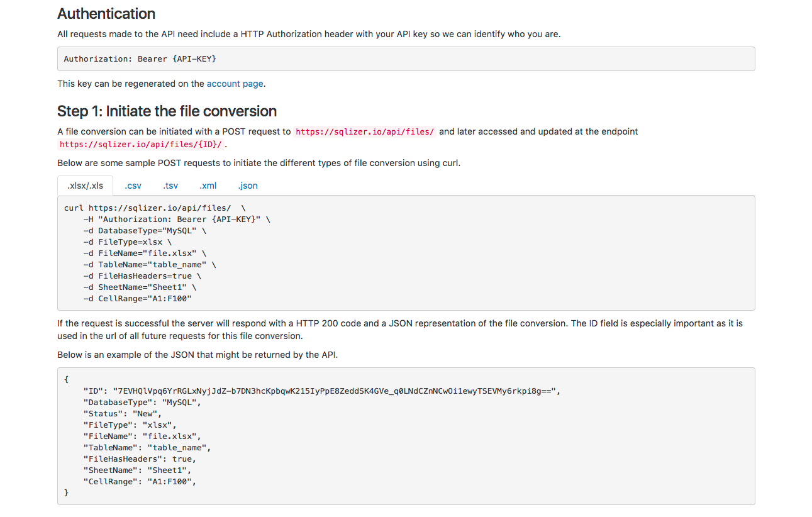Click the "FileType": "xlsx" JSON line
Screen dimensions: 812x517
tap(130, 425)
